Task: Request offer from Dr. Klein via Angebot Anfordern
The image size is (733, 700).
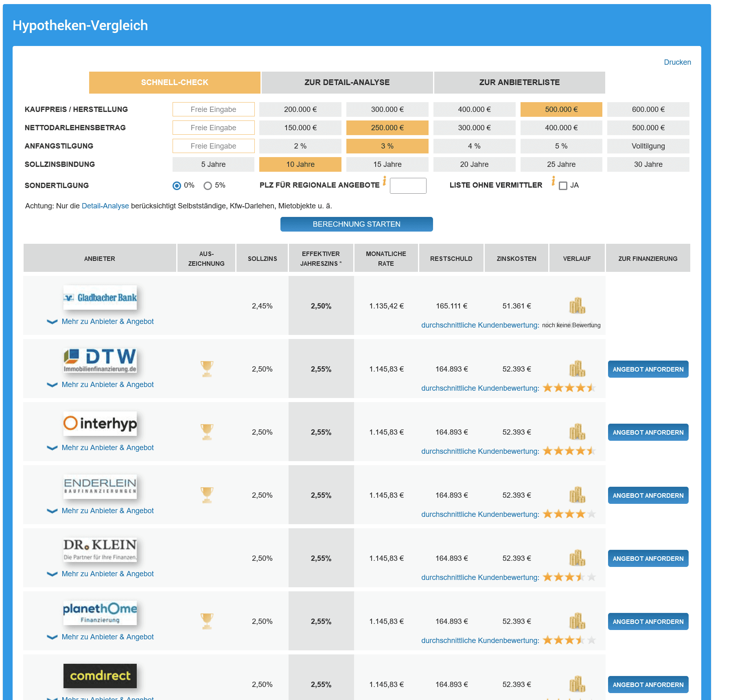Action: [x=648, y=558]
